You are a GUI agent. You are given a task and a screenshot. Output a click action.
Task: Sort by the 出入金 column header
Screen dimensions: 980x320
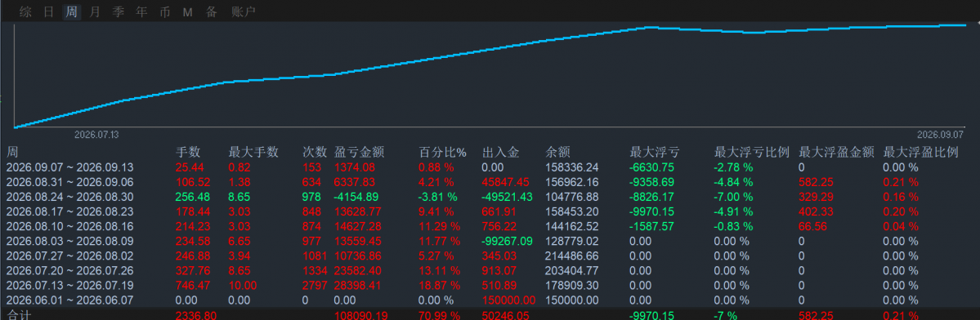point(500,152)
